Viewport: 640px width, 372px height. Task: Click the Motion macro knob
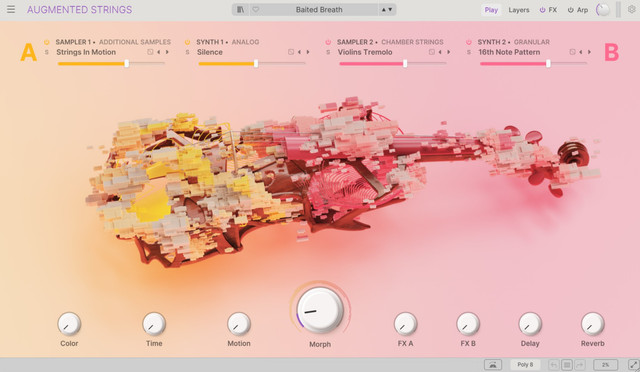click(x=239, y=324)
